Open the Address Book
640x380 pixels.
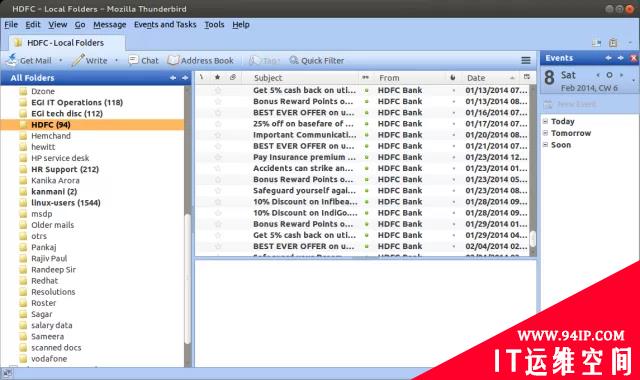[200, 60]
